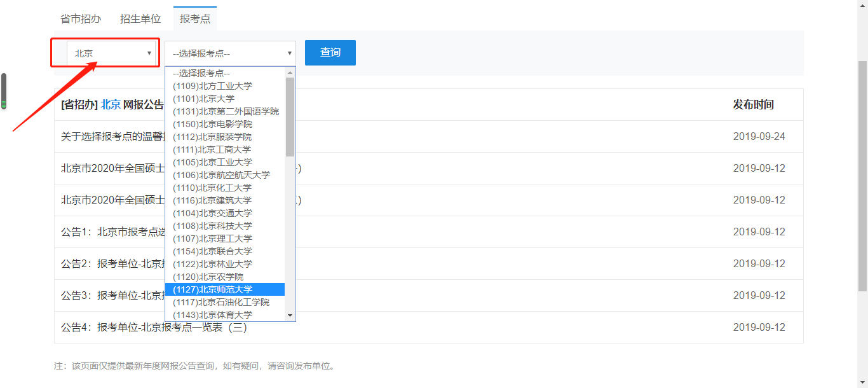Click the left edge drag handle
The image size is (868, 388).
[x=3, y=92]
